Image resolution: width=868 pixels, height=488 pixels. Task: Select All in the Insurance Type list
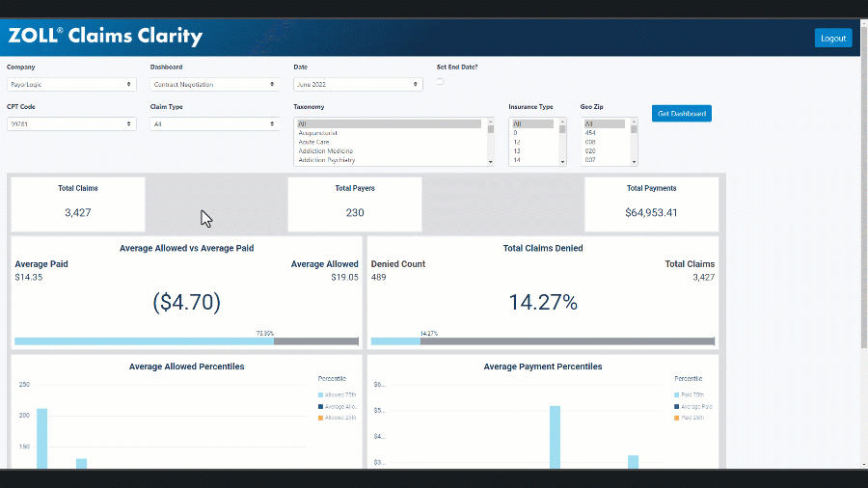pos(532,124)
